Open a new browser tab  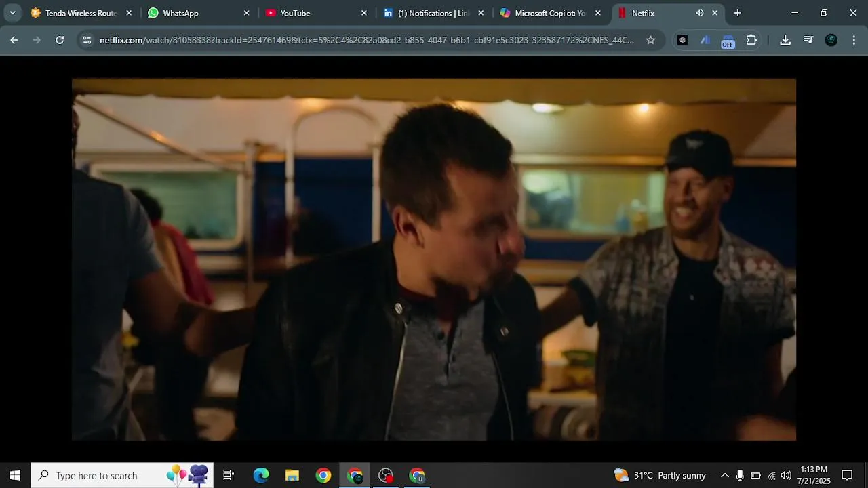click(x=738, y=13)
